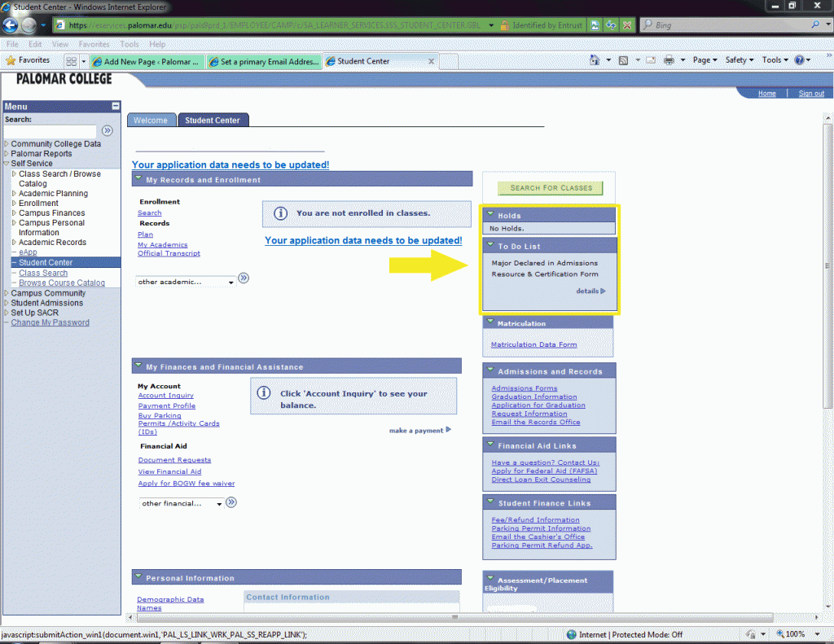Image resolution: width=834 pixels, height=644 pixels.
Task: Click in the Menu search input field
Action: (50, 131)
